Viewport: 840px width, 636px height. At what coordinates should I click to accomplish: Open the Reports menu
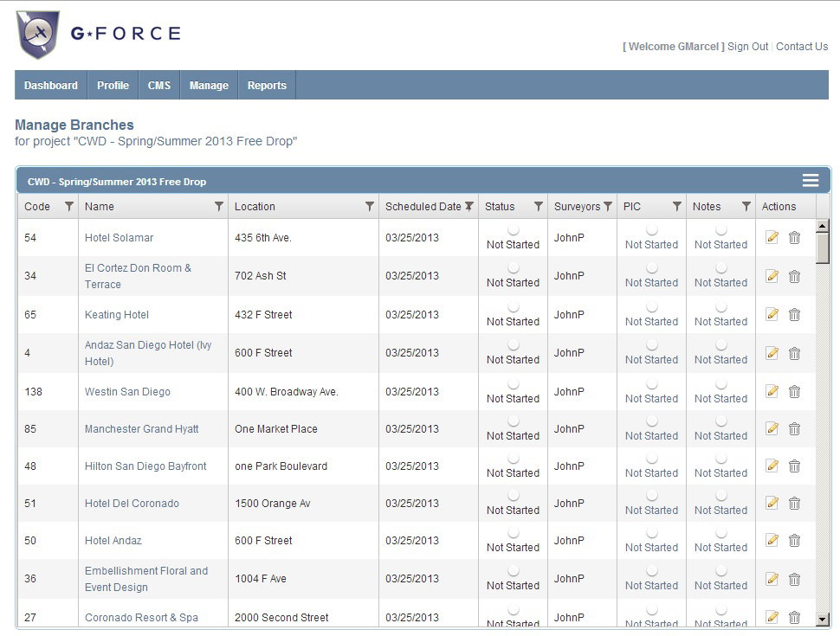click(x=267, y=85)
